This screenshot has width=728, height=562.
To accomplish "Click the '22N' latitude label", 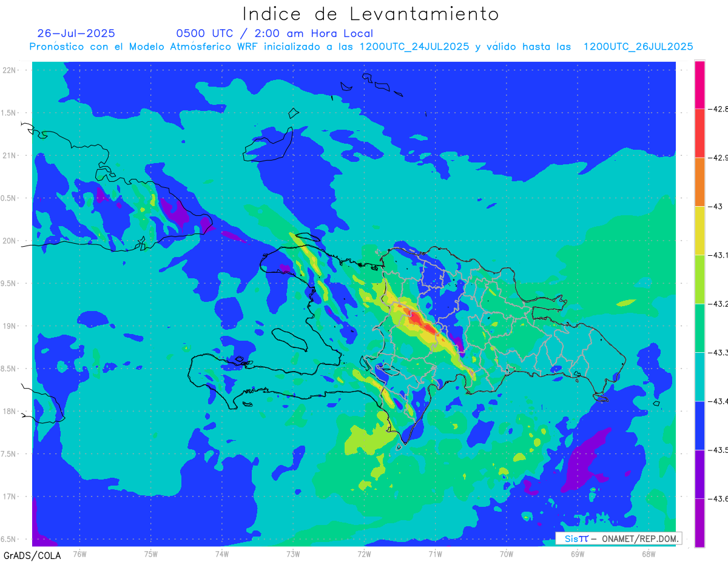I will (x=10, y=70).
